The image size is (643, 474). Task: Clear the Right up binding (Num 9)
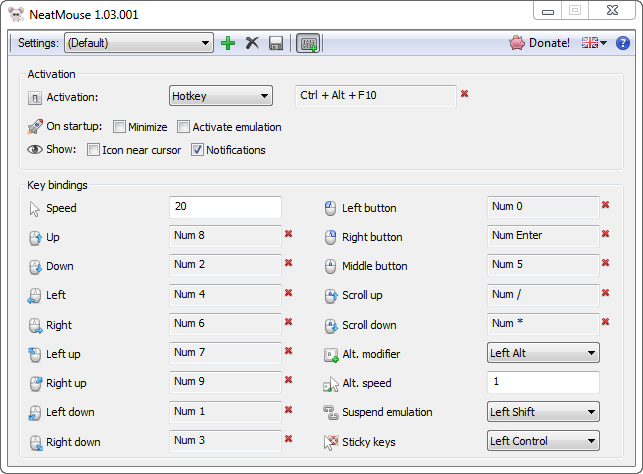point(289,380)
